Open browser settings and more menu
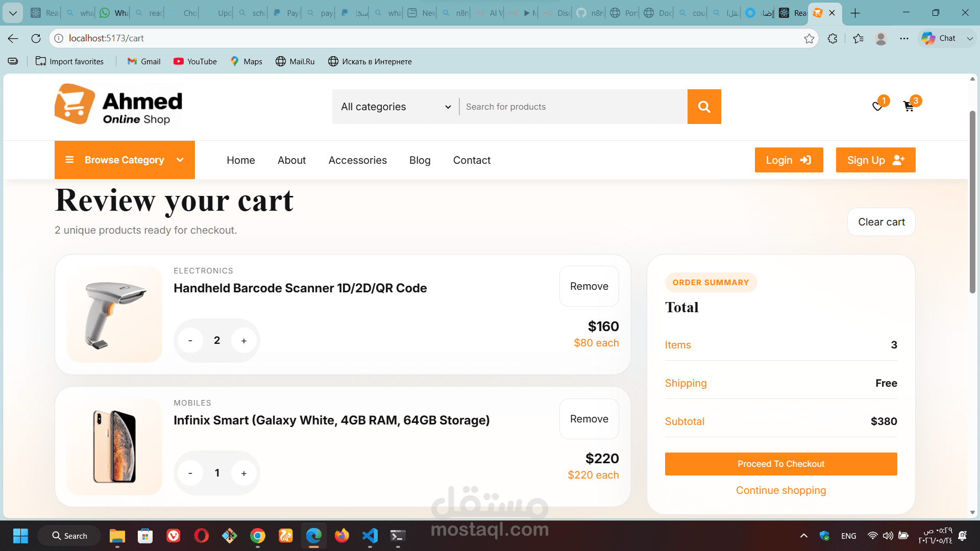 click(x=904, y=38)
